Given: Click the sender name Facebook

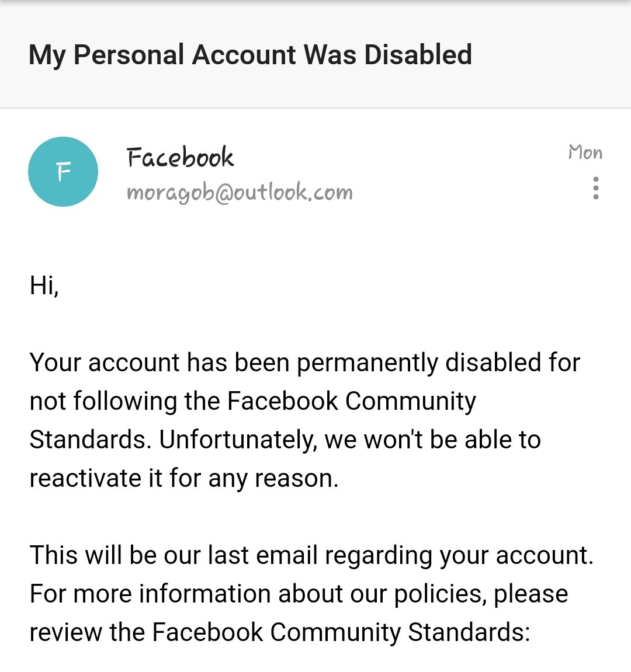Looking at the screenshot, I should coord(180,158).
